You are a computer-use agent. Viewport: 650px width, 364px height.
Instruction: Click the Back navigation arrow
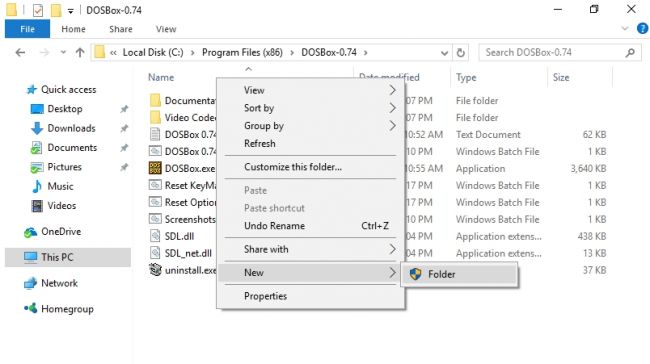click(20, 53)
